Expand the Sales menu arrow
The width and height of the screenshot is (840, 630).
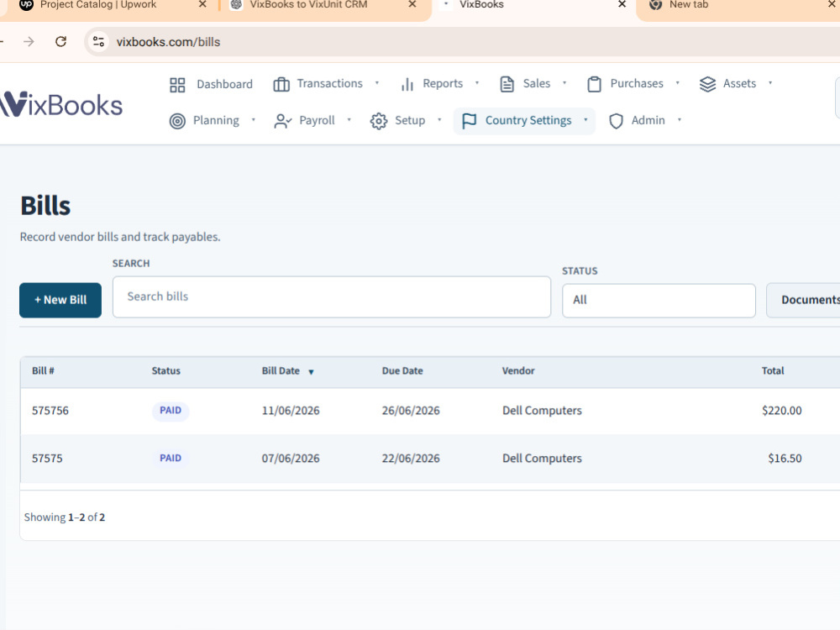pyautogui.click(x=564, y=83)
